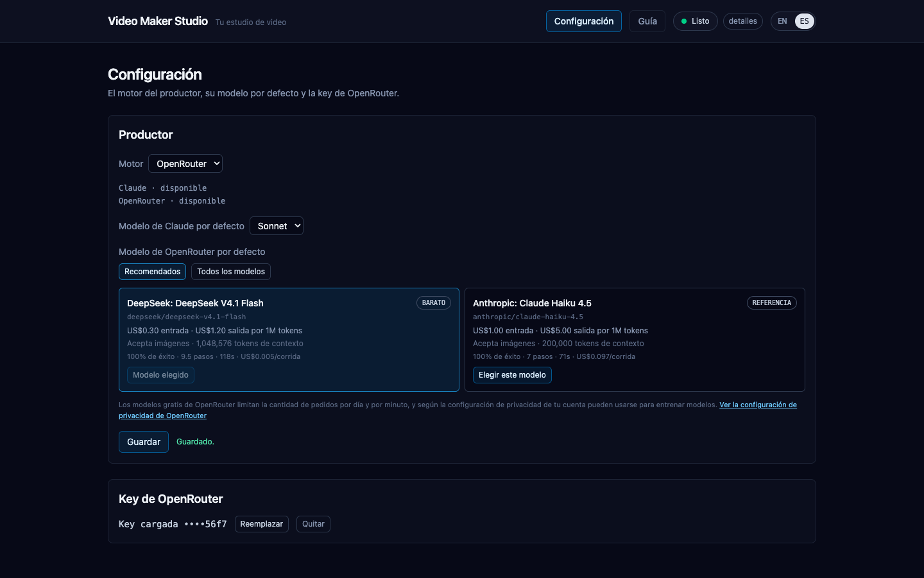
Task: Choose the Claude Haiku 4.5 model
Action: point(512,375)
